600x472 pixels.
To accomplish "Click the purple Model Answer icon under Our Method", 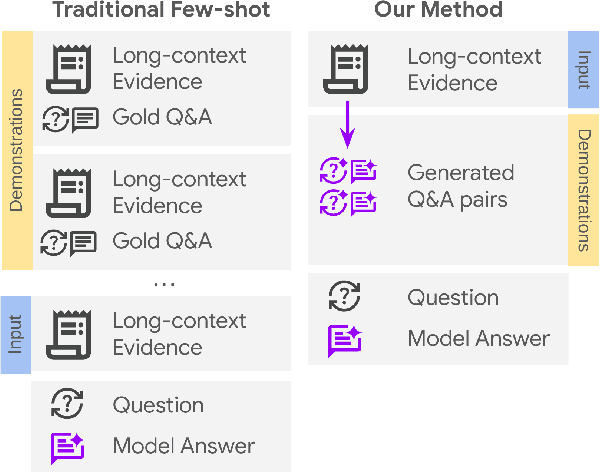I will pyautogui.click(x=344, y=338).
